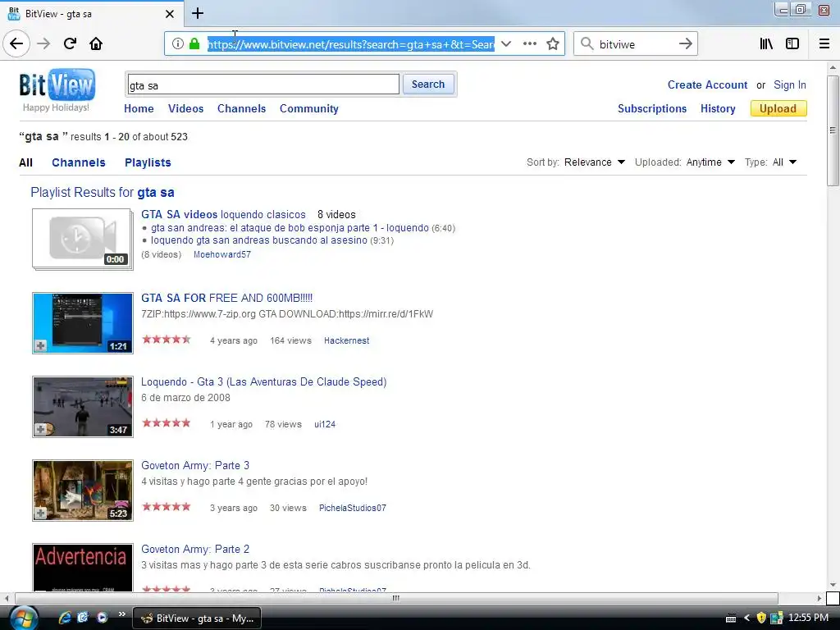Select the All results filter tab
The width and height of the screenshot is (840, 630).
point(25,162)
